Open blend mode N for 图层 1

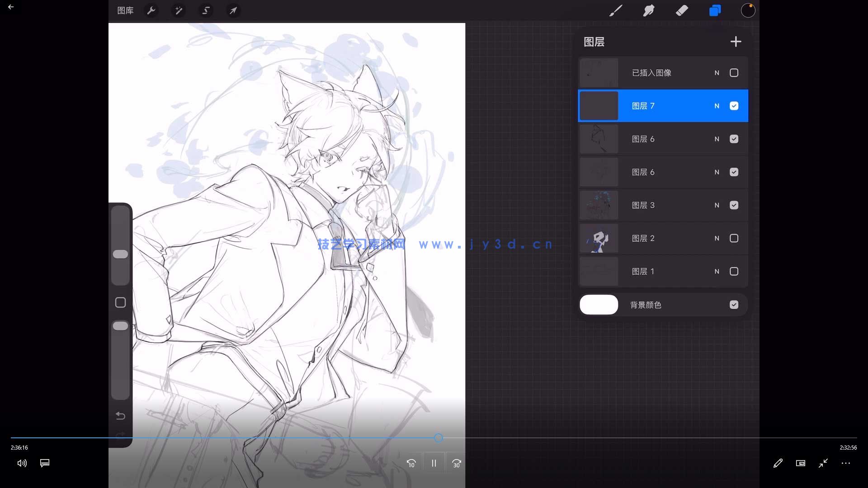(x=717, y=272)
